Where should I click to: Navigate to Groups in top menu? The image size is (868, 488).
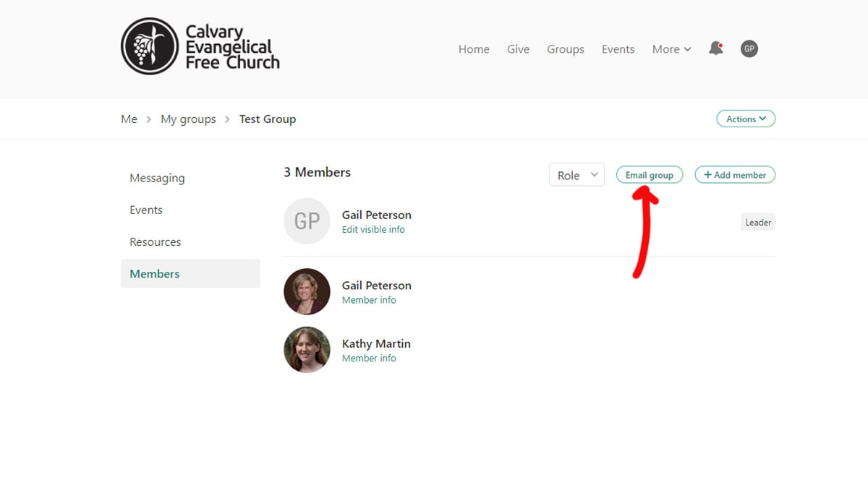(565, 49)
